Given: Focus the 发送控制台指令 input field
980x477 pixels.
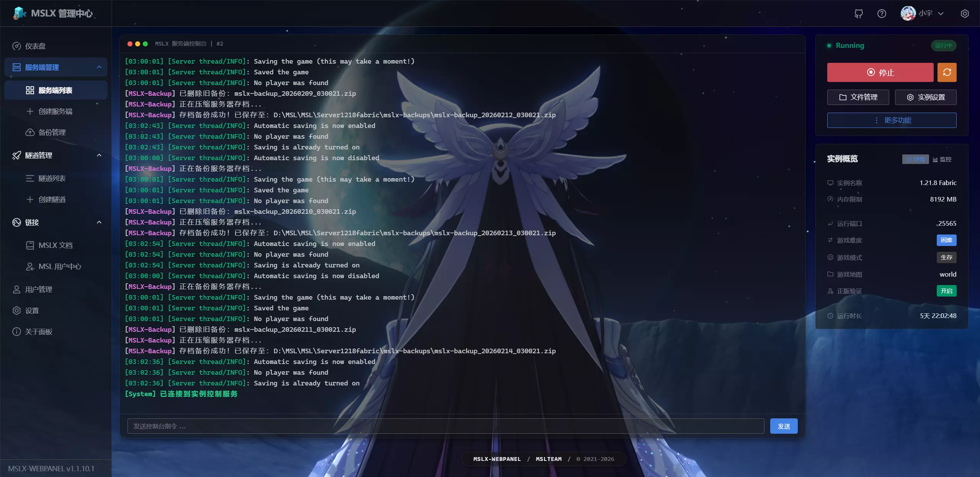Looking at the screenshot, I should point(446,426).
